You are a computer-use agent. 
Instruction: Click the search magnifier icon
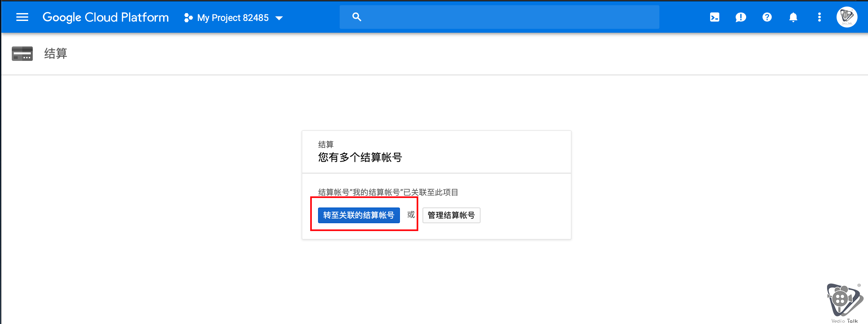356,17
